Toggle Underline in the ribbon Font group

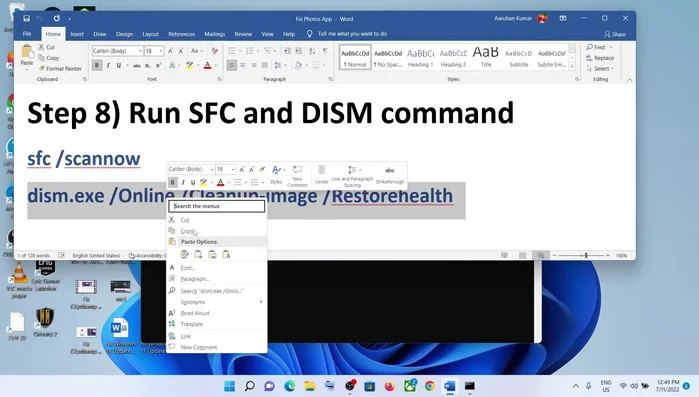(119, 65)
